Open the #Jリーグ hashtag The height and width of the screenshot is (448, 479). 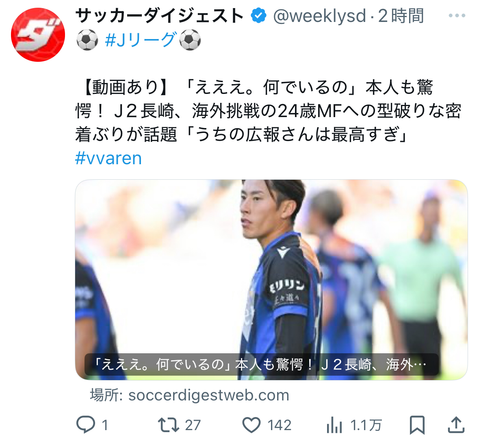(x=141, y=40)
